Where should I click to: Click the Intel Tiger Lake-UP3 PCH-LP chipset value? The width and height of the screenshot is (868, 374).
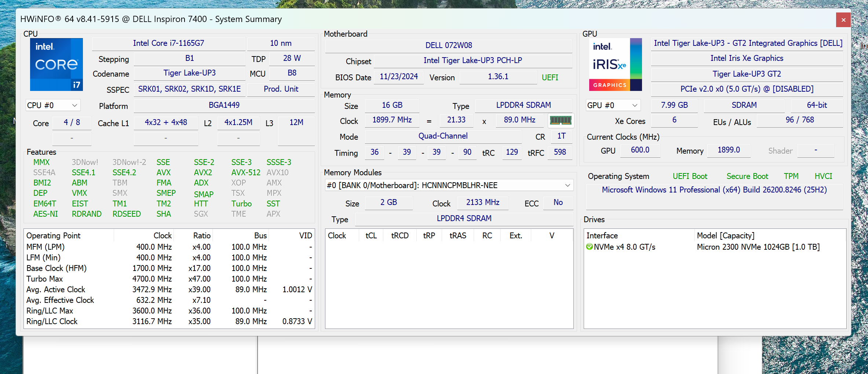tap(473, 60)
